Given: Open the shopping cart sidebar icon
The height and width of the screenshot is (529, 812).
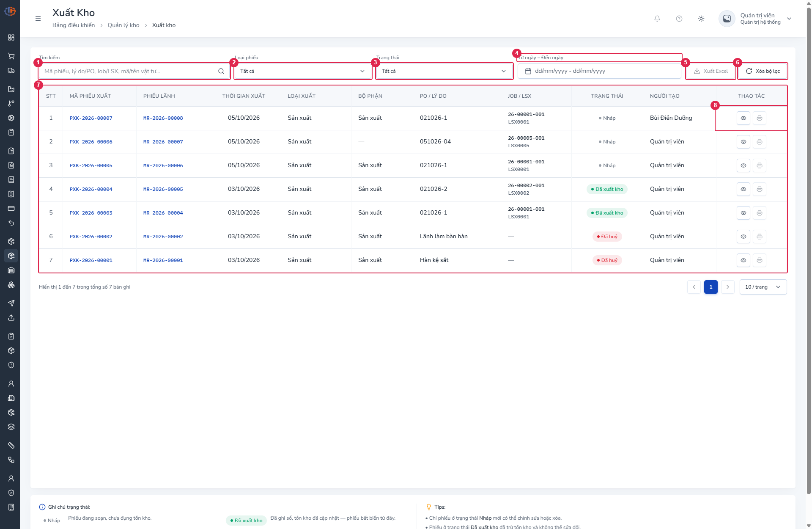Looking at the screenshot, I should (x=11, y=56).
